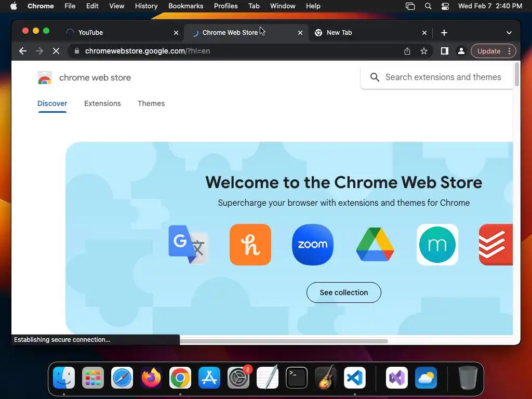Click the vertical page scrollbar
Image resolution: width=532 pixels, height=399 pixels.
coord(517,74)
